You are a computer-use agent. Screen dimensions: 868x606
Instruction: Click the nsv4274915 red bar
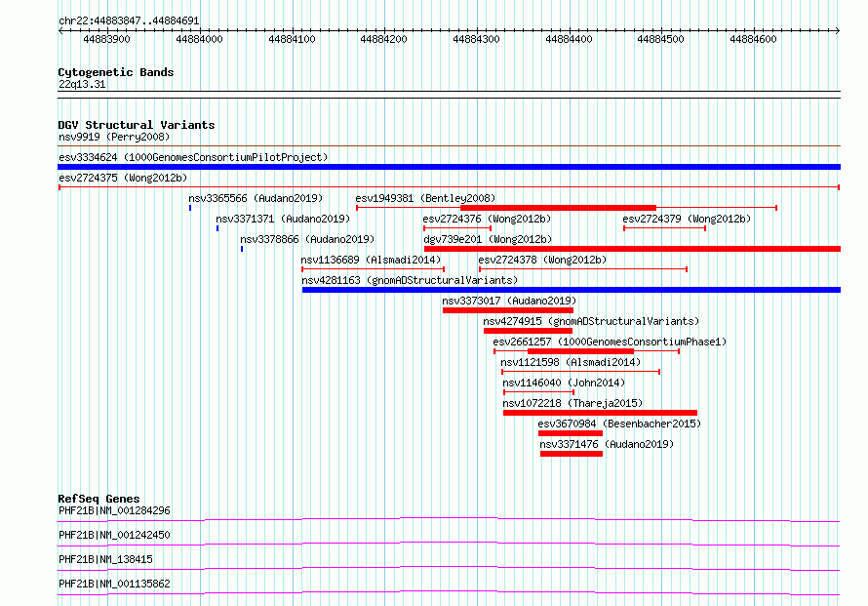click(528, 331)
